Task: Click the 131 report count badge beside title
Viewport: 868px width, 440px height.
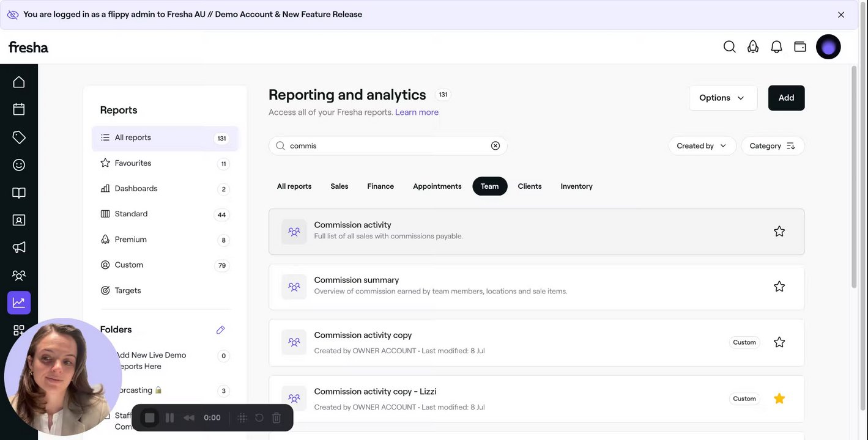Action: pyautogui.click(x=443, y=95)
